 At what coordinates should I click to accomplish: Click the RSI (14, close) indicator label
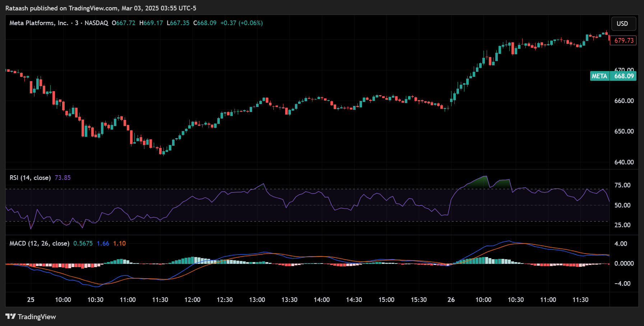click(30, 178)
